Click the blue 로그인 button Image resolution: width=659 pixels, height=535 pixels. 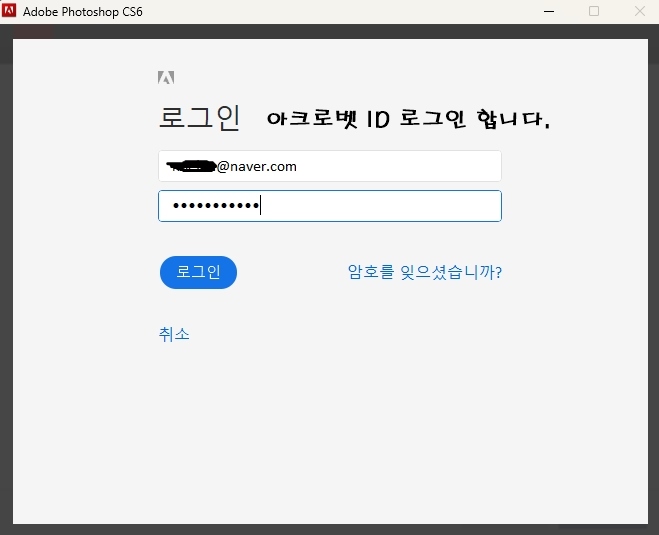[198, 272]
